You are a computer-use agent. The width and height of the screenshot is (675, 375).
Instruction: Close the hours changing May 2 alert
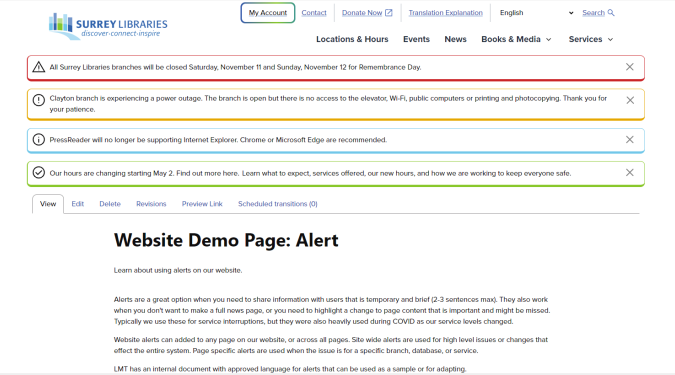629,173
